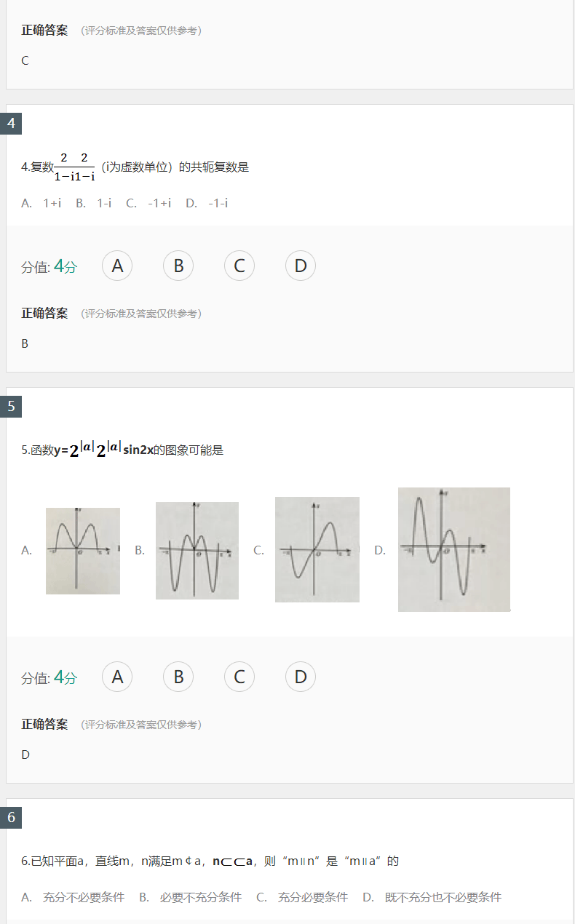
Task: Open graph thumbnail for option C
Action: tap(317, 549)
